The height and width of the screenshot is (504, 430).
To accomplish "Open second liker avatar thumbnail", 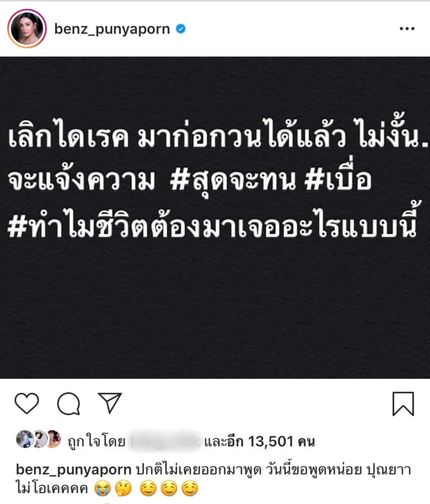I will pos(40,439).
